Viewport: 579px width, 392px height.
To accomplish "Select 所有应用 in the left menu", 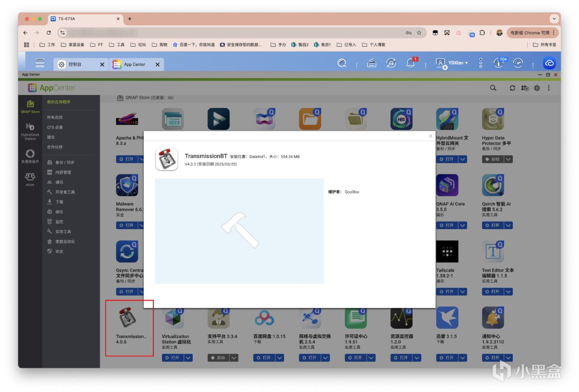I will tap(55, 118).
